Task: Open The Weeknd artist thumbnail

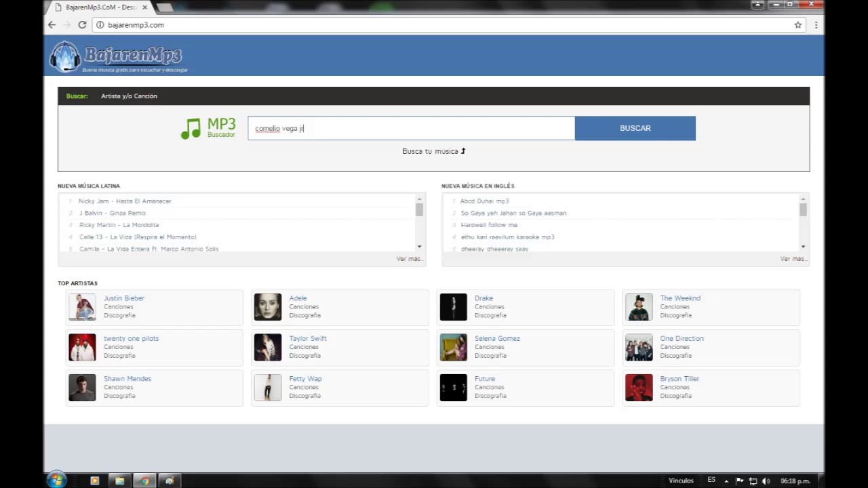Action: (639, 307)
